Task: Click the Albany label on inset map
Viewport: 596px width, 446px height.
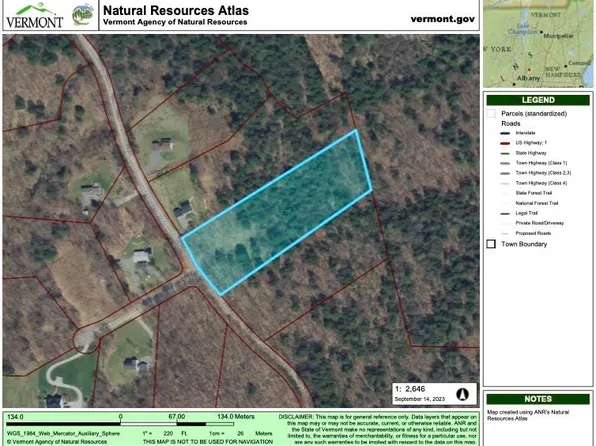Action: [x=528, y=78]
